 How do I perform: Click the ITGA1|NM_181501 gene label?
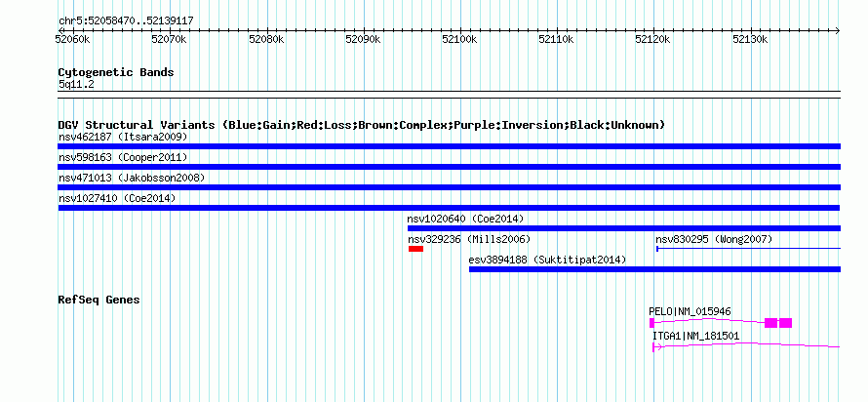coord(695,336)
